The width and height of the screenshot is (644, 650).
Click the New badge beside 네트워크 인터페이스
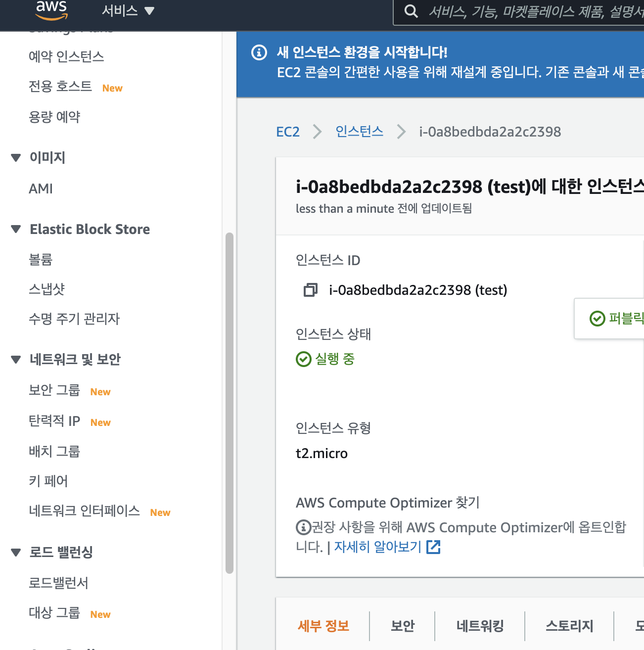tap(160, 513)
